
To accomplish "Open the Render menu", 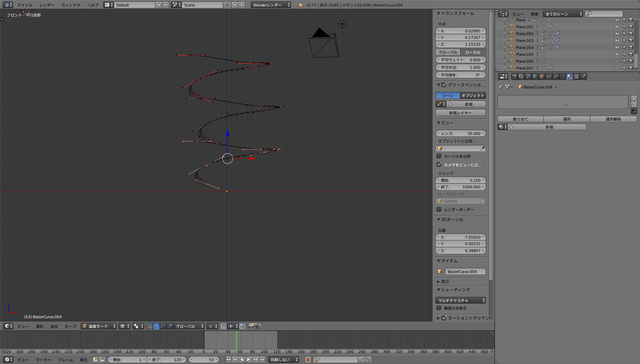I will [x=47, y=5].
